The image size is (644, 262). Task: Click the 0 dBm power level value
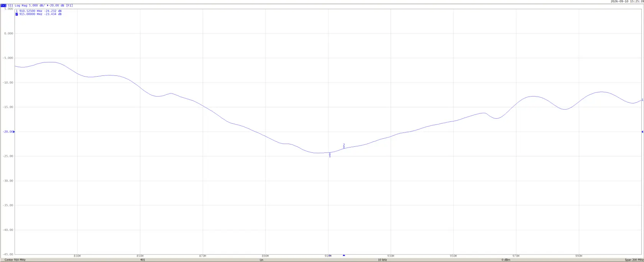pyautogui.click(x=506, y=260)
